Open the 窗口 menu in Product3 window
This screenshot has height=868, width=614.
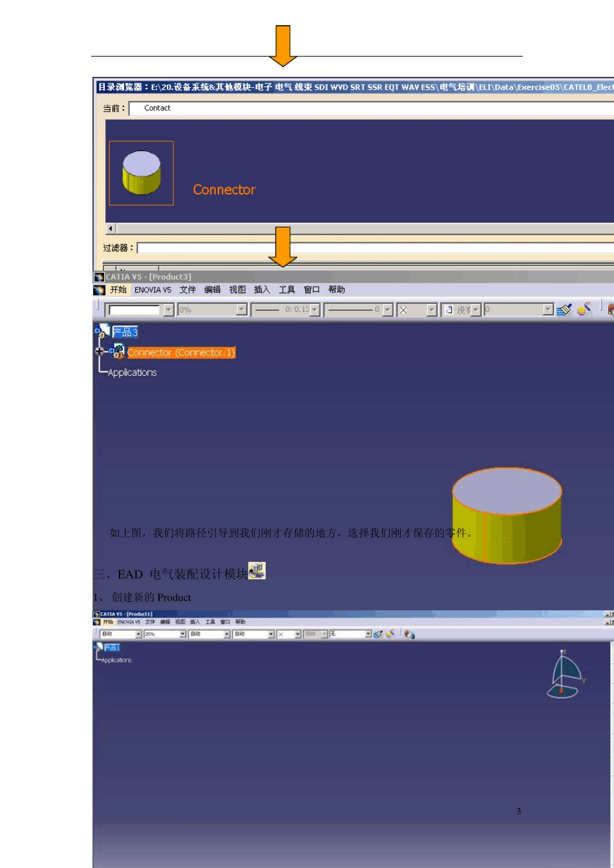click(312, 290)
